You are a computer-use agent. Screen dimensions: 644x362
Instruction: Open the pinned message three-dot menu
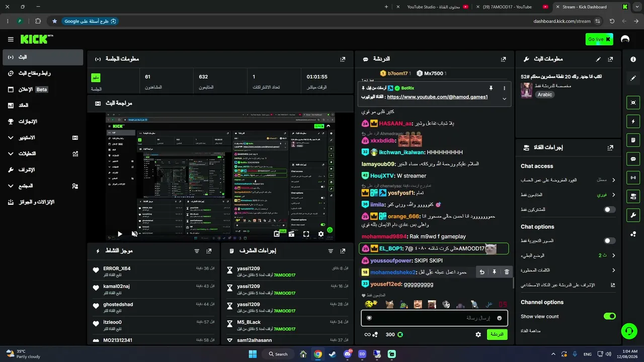point(504,88)
